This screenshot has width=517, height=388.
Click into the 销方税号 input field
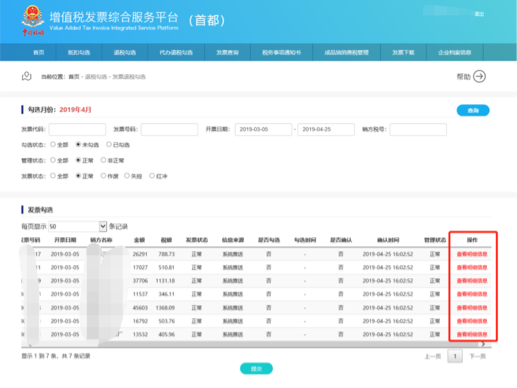coord(418,129)
